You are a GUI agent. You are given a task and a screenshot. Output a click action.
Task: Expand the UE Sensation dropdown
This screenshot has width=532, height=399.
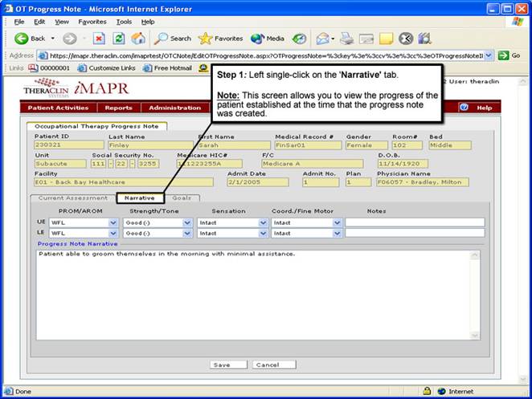tap(263, 222)
